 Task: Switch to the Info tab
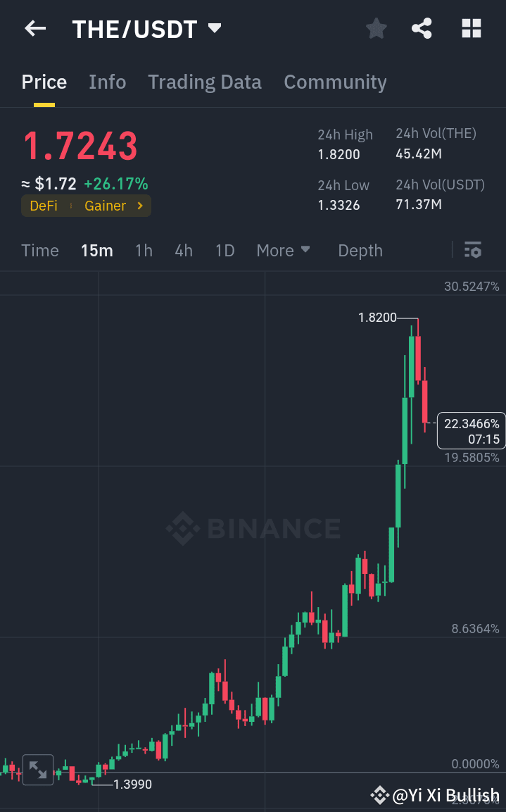click(107, 82)
